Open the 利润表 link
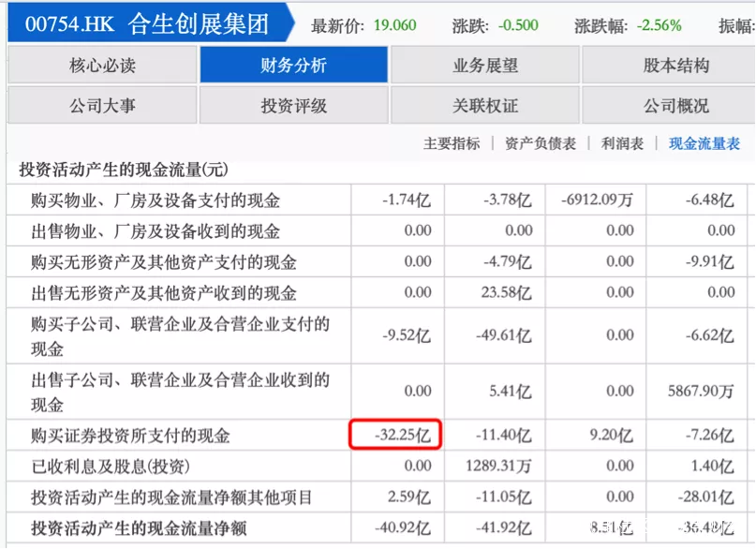The image size is (756, 549). pyautogui.click(x=622, y=143)
